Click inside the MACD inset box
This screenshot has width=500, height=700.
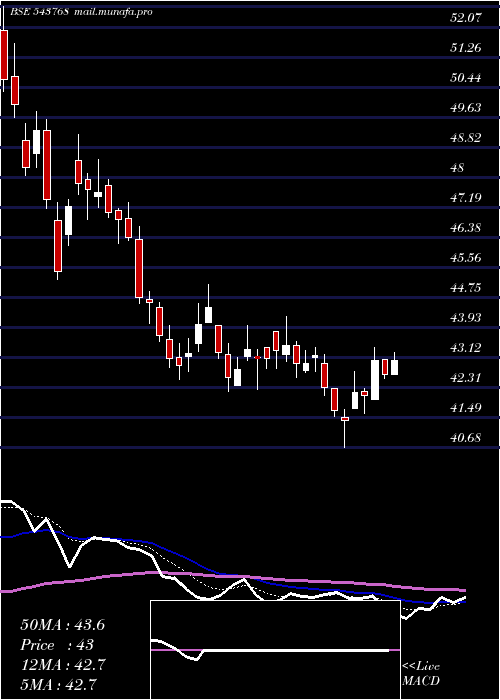click(275, 650)
